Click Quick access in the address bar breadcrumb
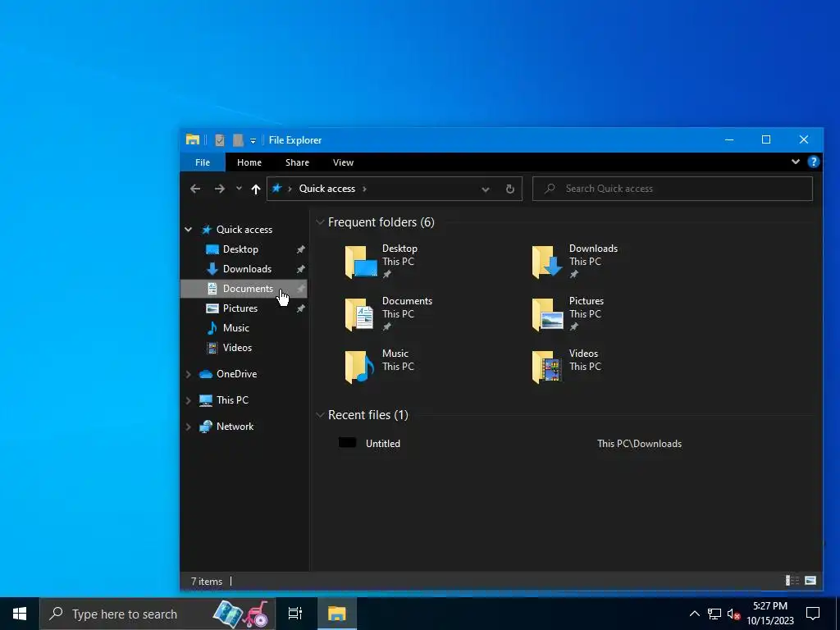Screen dimensions: 840x630 [326, 189]
